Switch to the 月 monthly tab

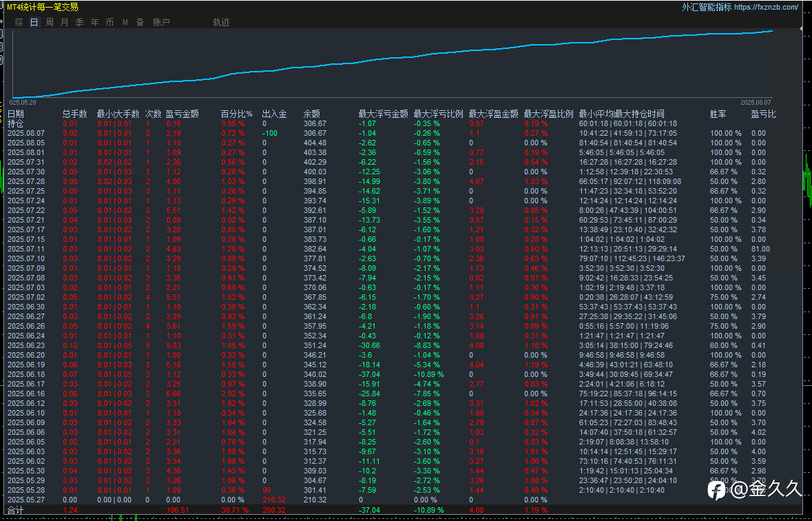coord(65,22)
